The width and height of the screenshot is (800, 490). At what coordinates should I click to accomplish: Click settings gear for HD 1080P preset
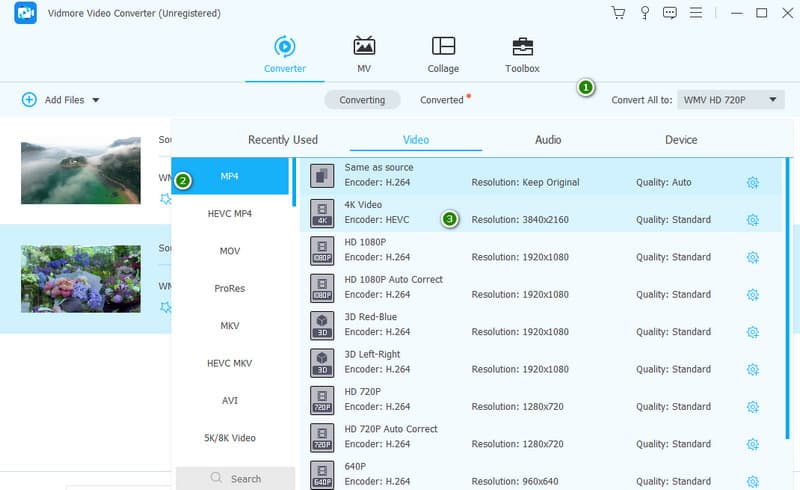753,257
